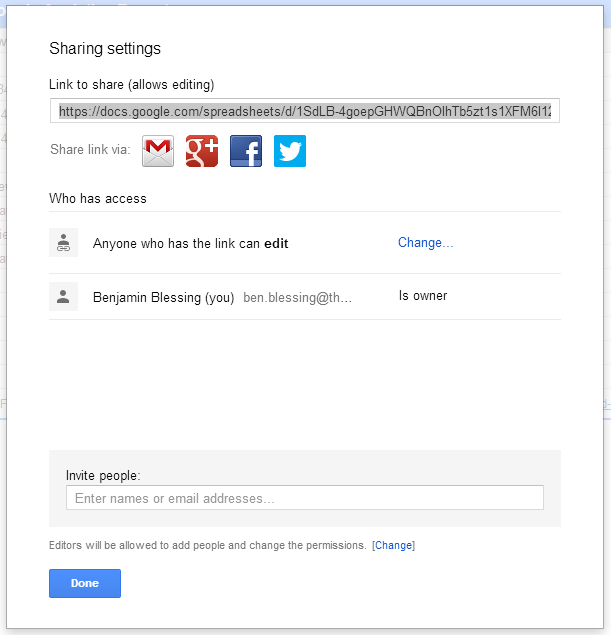Image resolution: width=611 pixels, height=635 pixels.
Task: Select the share link URL field
Action: pos(305,111)
